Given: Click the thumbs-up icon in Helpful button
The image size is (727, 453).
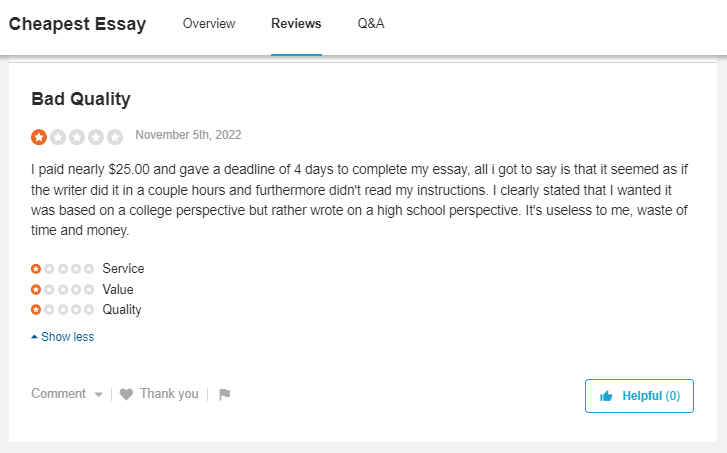Looking at the screenshot, I should coord(606,396).
